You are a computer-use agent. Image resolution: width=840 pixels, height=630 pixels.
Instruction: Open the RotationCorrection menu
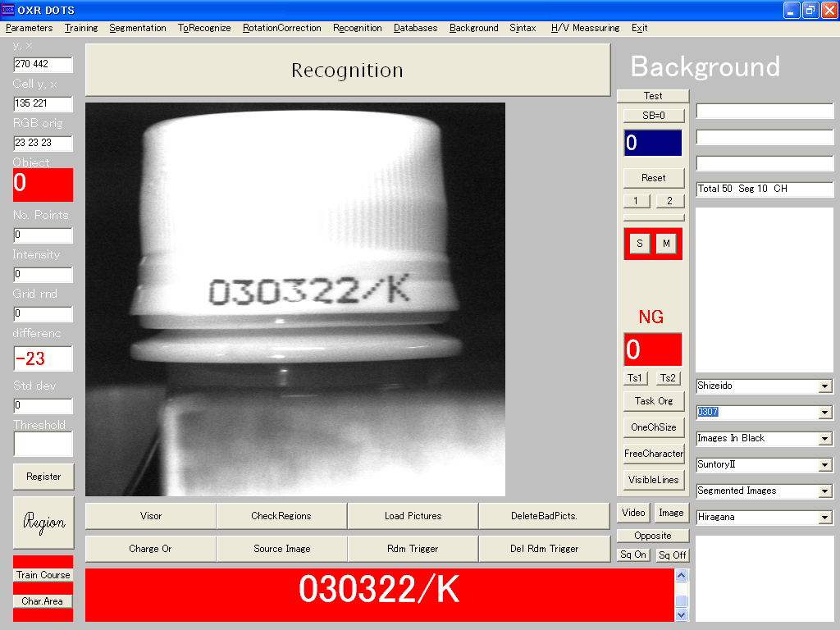pyautogui.click(x=281, y=28)
